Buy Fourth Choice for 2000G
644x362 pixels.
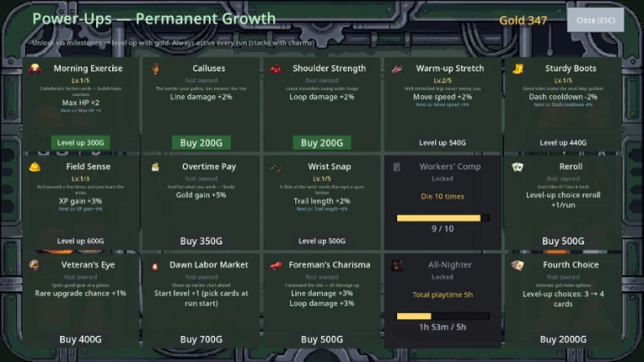tap(563, 339)
